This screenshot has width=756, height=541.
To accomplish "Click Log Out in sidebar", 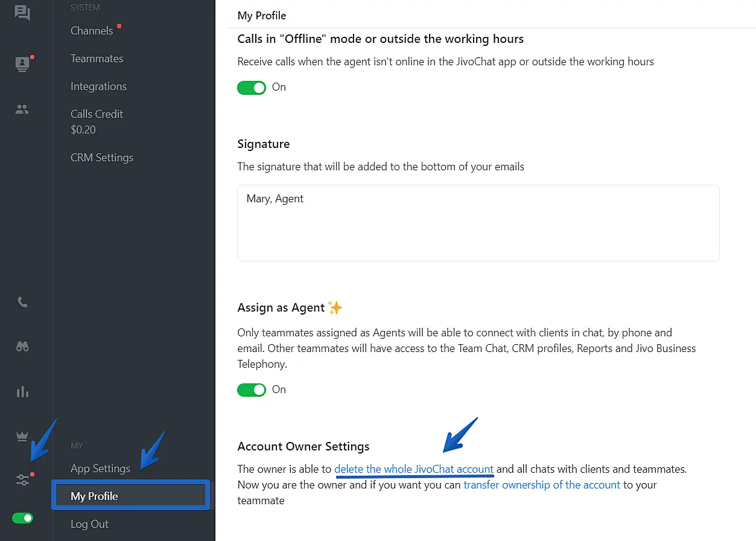I will point(89,524).
